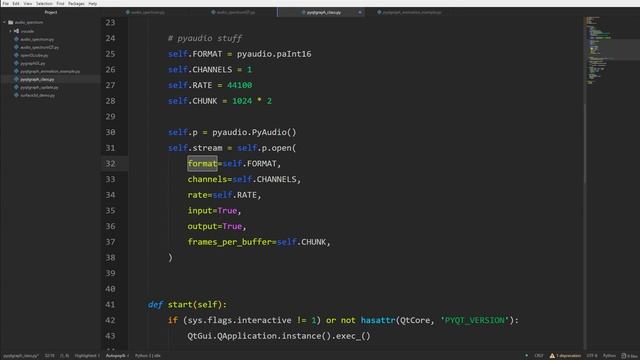Click 'QtGui.QApplication.instance().exec_()' on line 43
Viewport: 640px width, 360px height.
(279, 336)
